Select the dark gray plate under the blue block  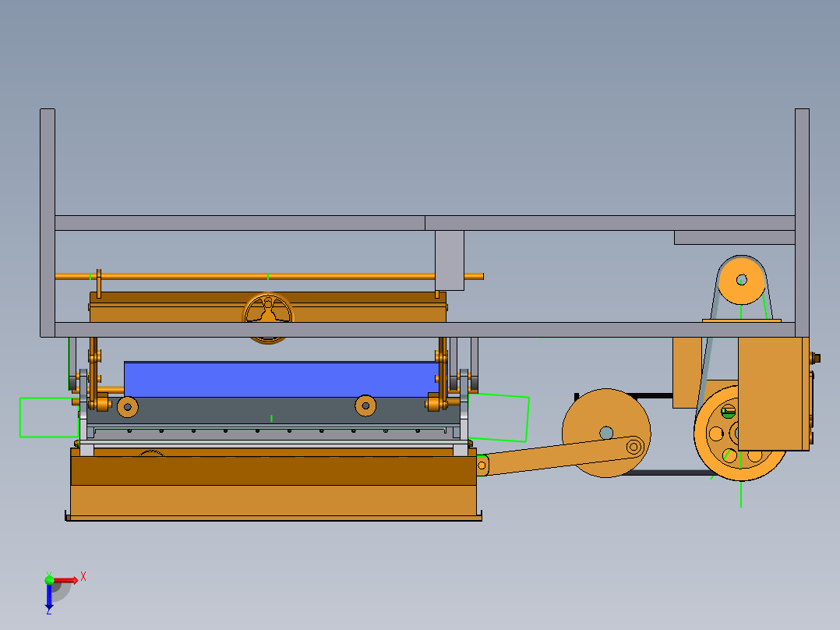[x=274, y=411]
